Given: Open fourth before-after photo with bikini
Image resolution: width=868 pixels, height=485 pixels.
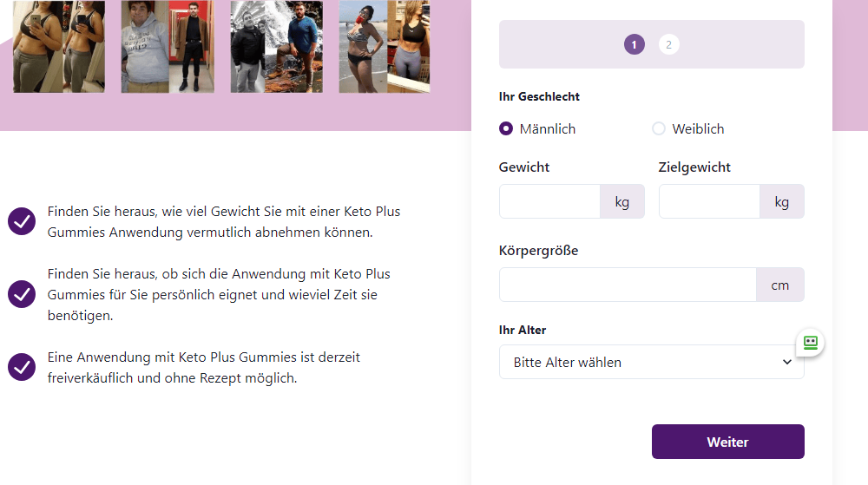Looking at the screenshot, I should (385, 46).
